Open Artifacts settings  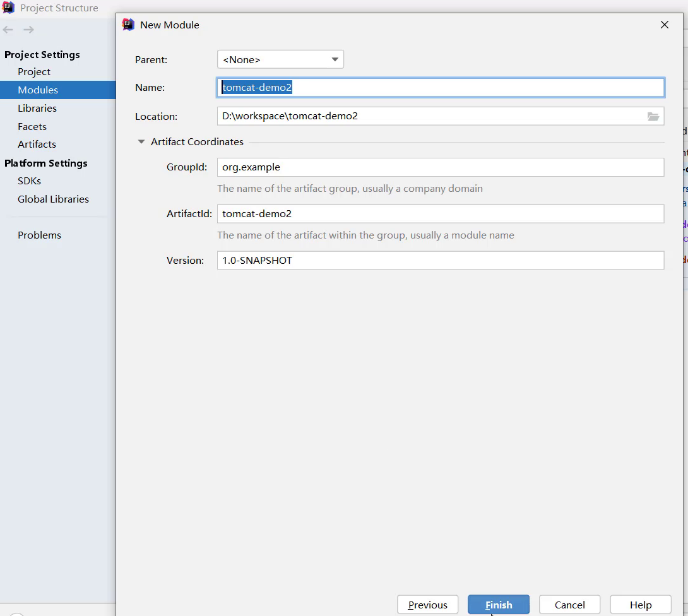click(x=37, y=145)
